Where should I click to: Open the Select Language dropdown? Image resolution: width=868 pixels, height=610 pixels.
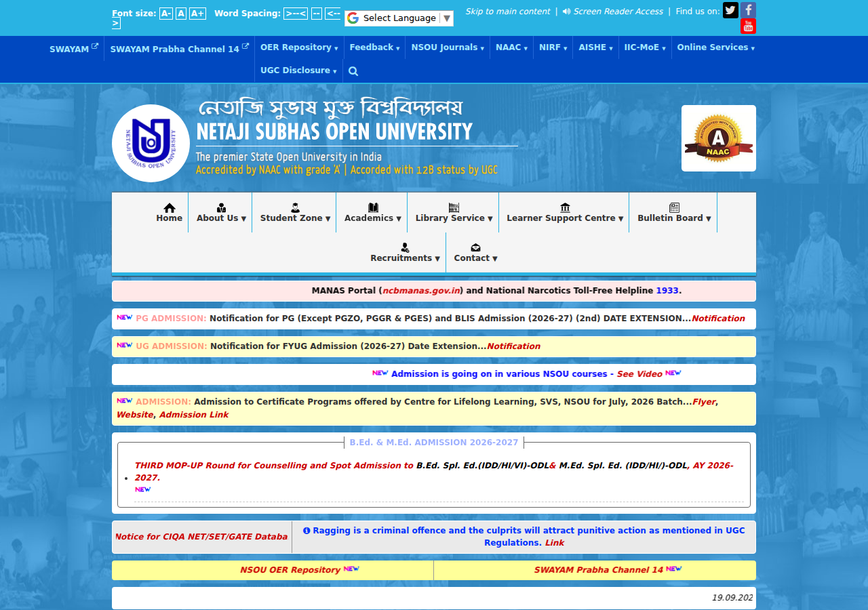point(399,18)
